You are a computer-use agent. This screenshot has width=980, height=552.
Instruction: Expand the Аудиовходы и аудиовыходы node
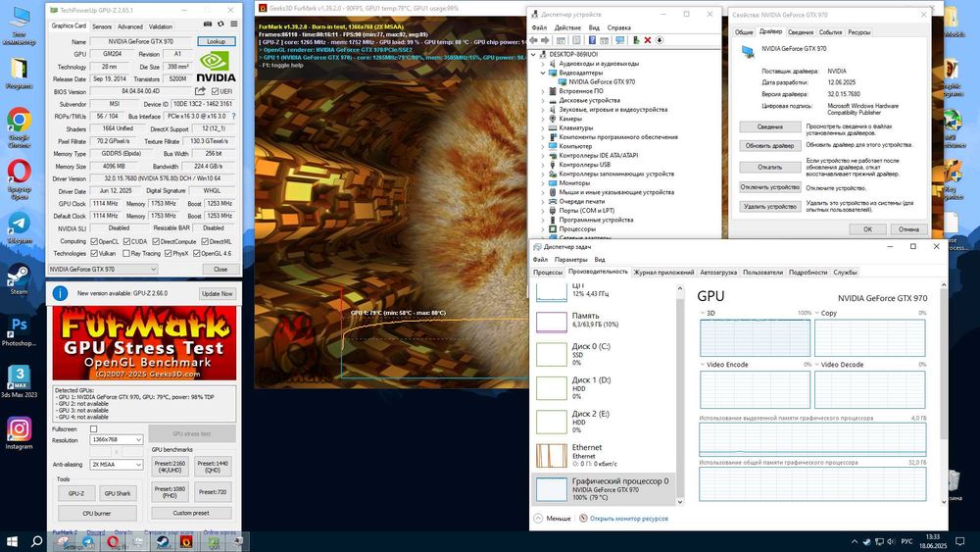coord(543,64)
